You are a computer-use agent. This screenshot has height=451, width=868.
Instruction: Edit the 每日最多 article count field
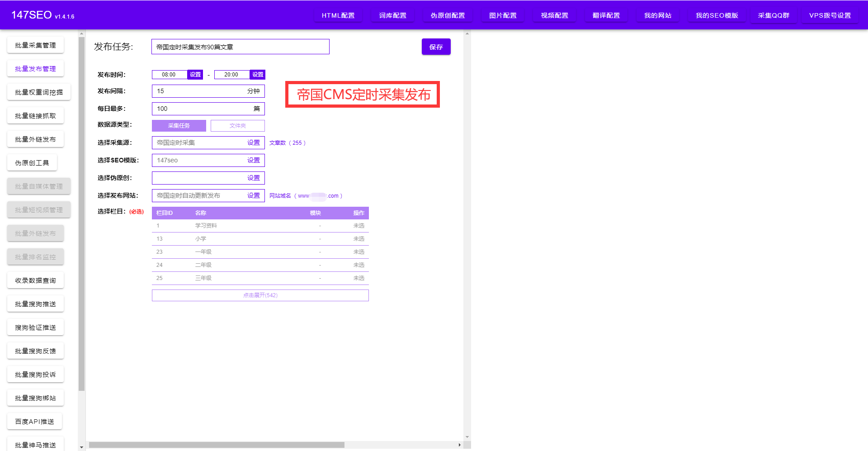[x=208, y=109]
